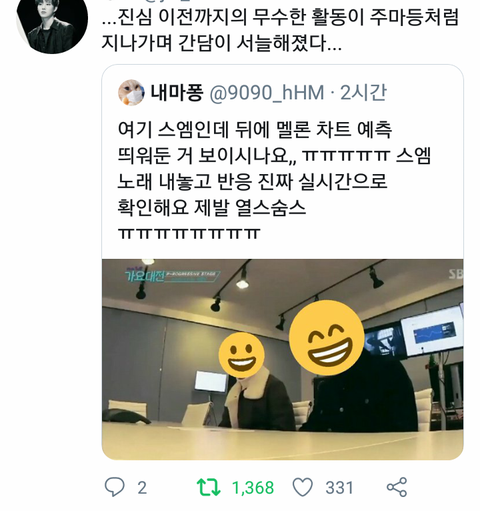Click the large grinning emoji on the photo
The height and width of the screenshot is (511, 480).
point(326,338)
